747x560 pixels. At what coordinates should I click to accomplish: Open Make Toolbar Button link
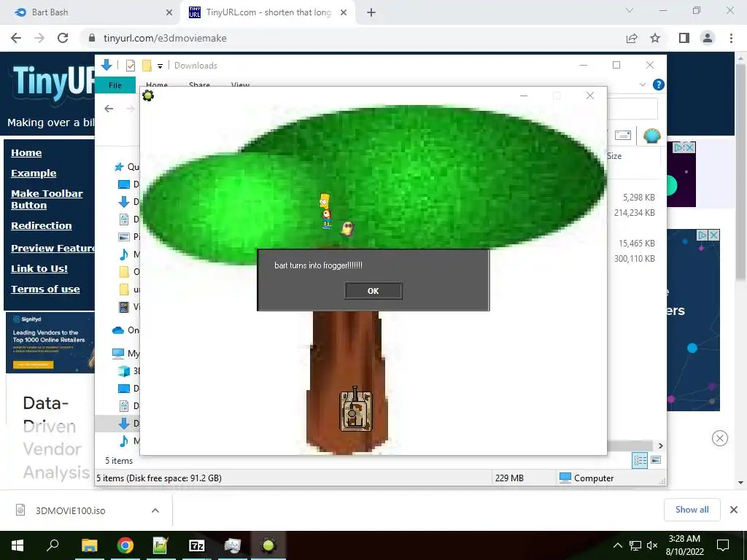pyautogui.click(x=47, y=200)
